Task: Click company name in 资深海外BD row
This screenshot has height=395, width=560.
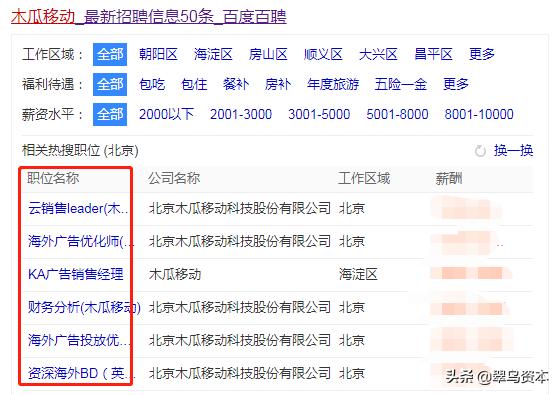Action: [x=240, y=373]
